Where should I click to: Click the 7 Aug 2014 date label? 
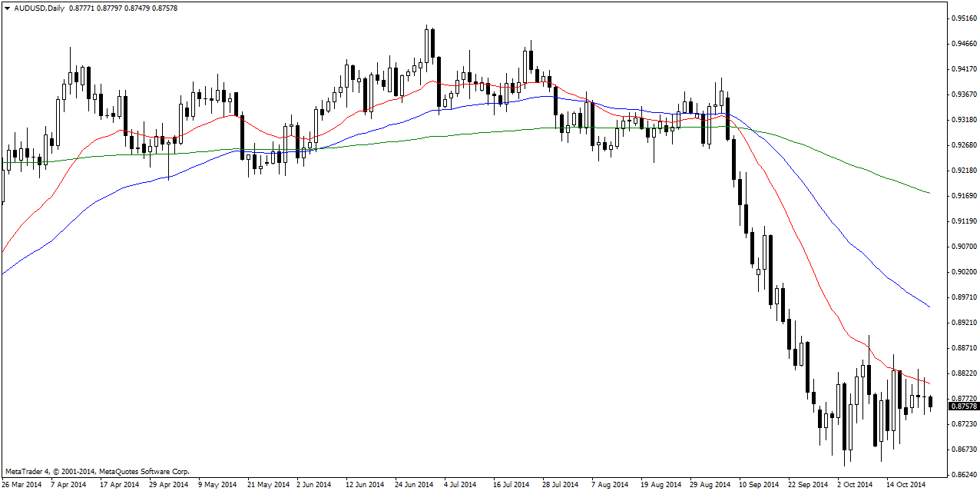609,485
